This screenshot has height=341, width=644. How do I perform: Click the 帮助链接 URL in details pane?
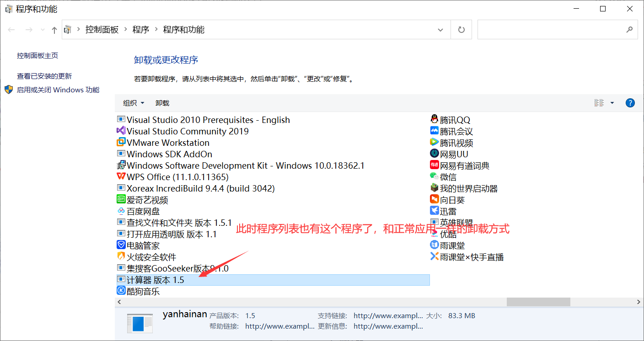point(280,326)
